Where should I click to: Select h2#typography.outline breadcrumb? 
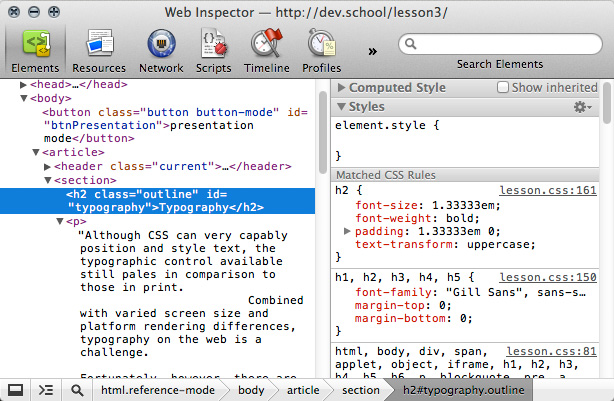(464, 390)
